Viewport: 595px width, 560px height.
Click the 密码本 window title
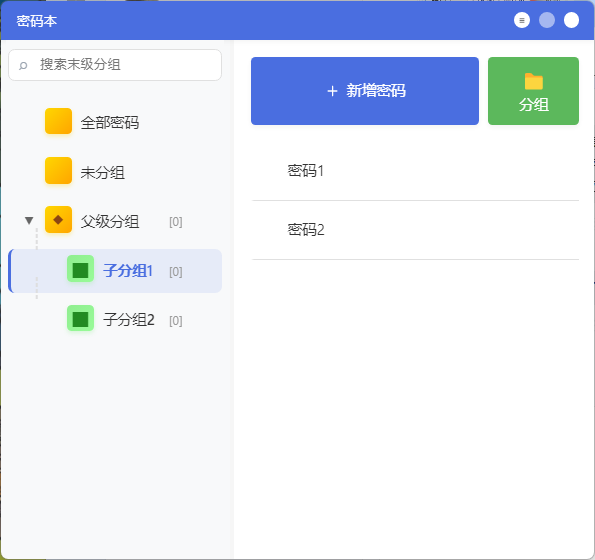click(x=36, y=21)
